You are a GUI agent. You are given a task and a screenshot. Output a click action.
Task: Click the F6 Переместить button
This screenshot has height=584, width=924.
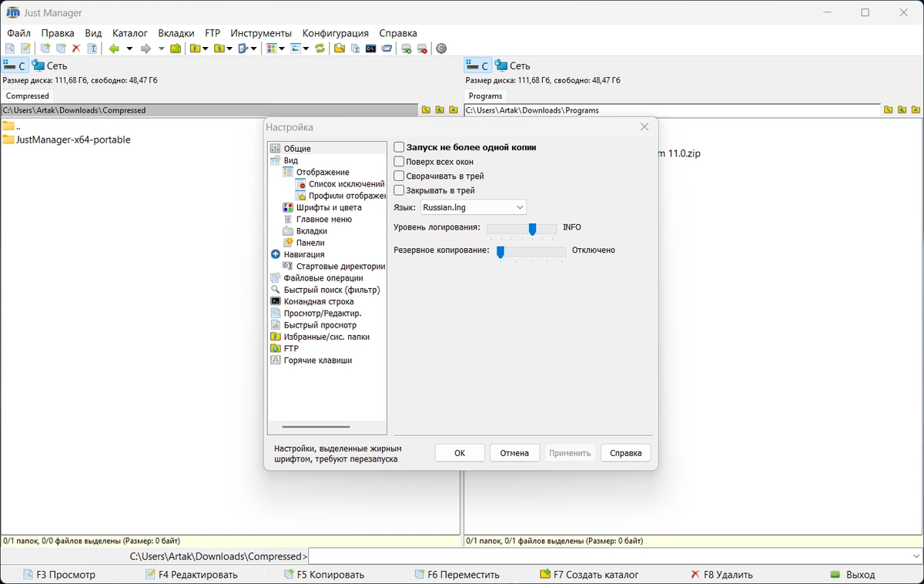click(457, 575)
